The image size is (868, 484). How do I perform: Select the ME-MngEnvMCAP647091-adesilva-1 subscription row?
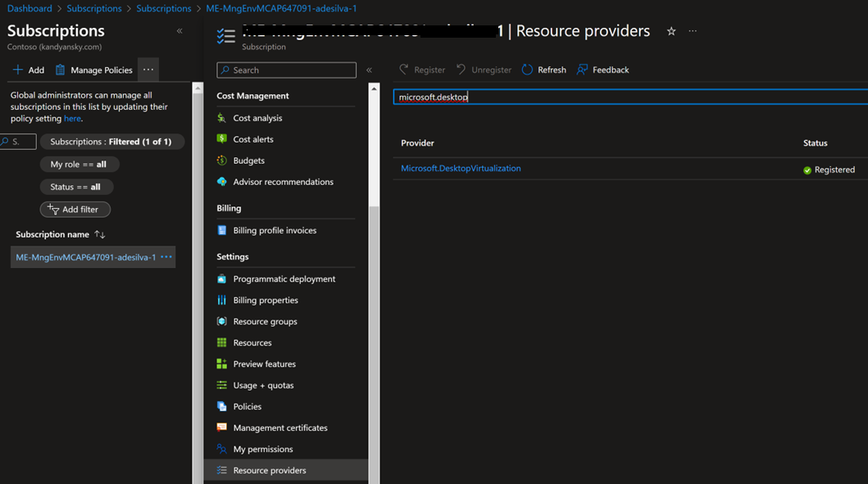pyautogui.click(x=93, y=257)
